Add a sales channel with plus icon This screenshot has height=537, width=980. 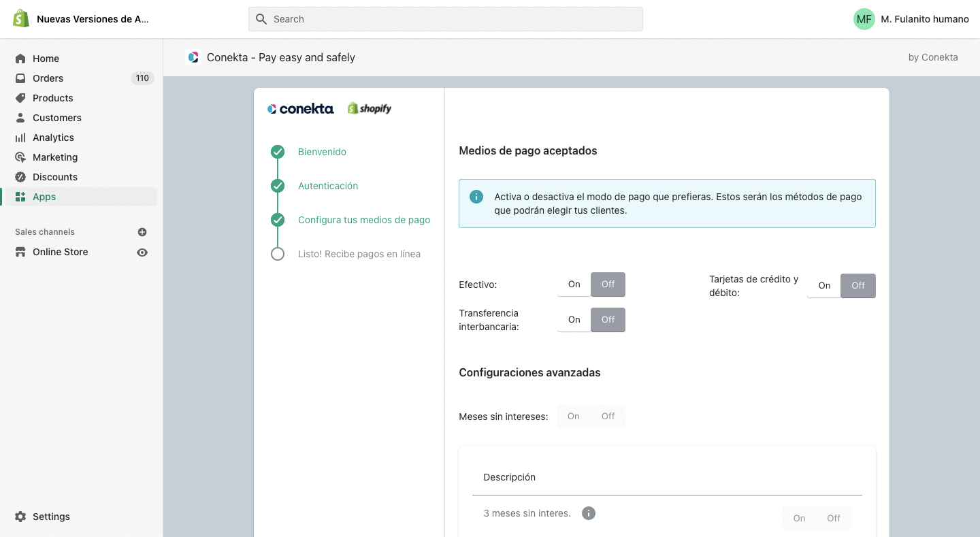(x=142, y=232)
